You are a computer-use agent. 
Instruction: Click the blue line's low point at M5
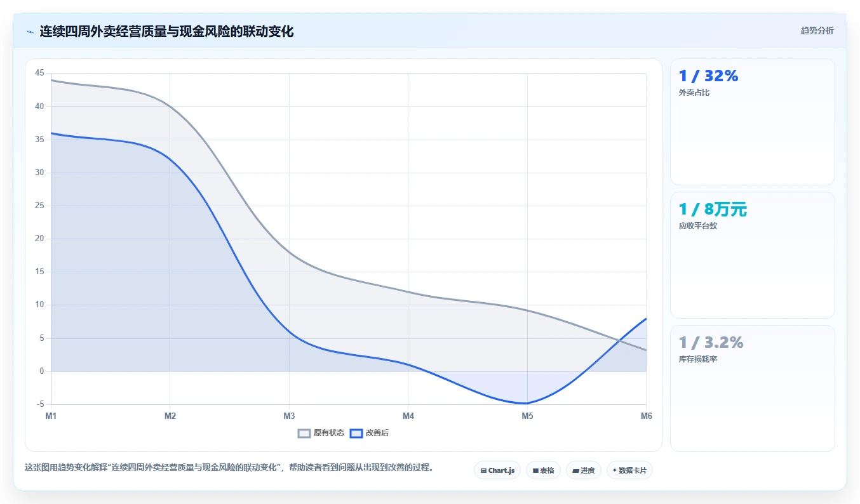tap(527, 403)
